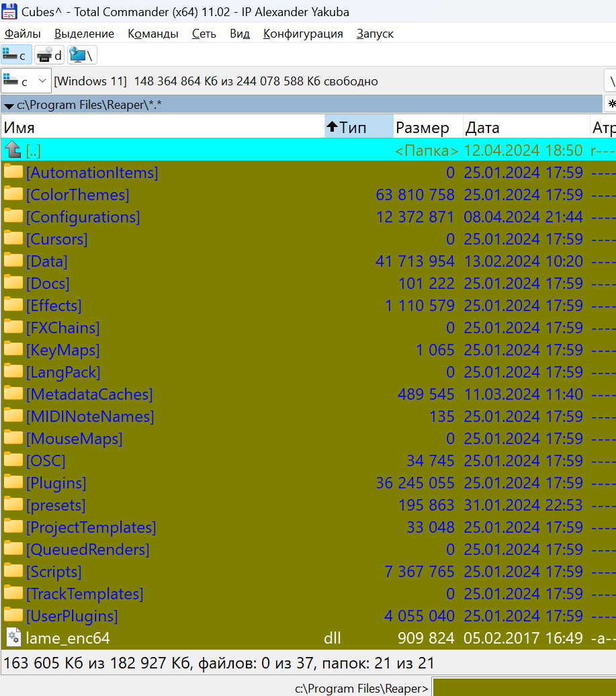
Task: Click the ProjectTemplates folder icon
Action: [13, 527]
